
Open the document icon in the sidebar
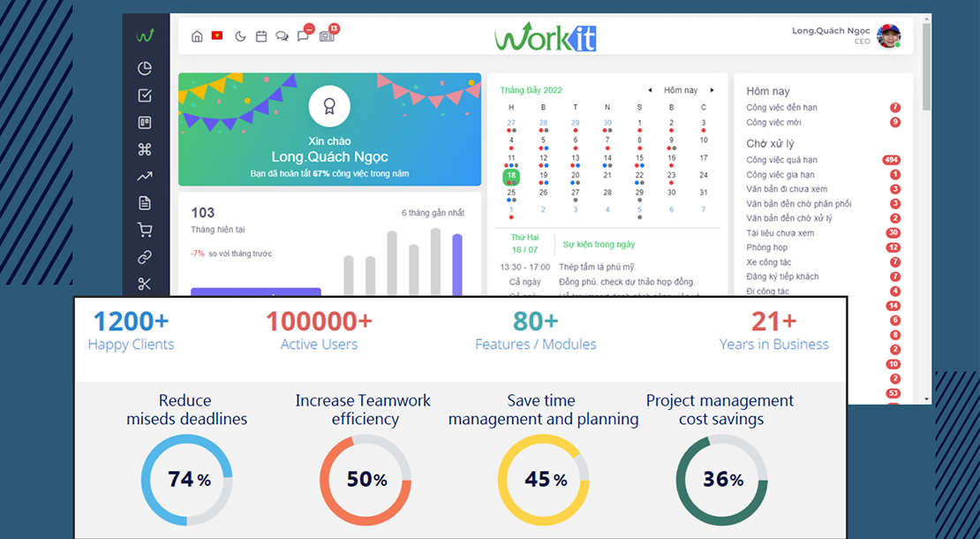pyautogui.click(x=145, y=203)
